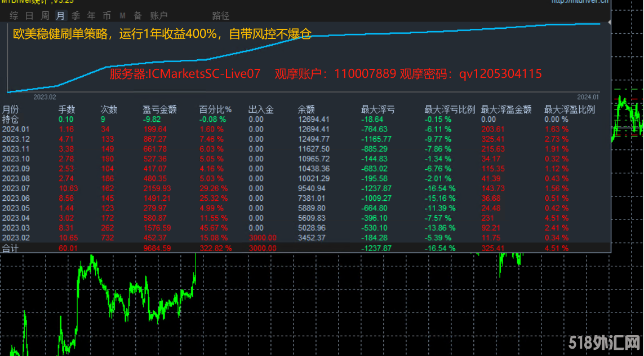Switch to the 周 weekly tab

coord(45,16)
